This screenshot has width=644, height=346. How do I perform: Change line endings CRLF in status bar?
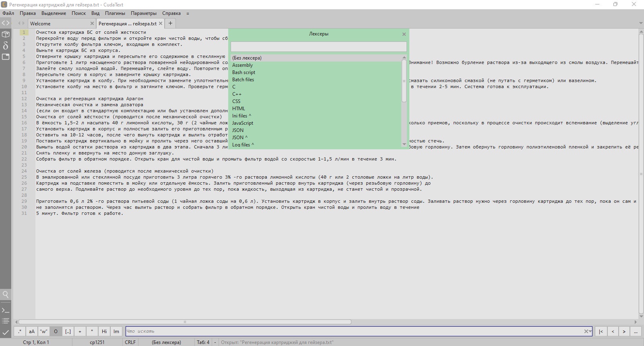[130, 342]
